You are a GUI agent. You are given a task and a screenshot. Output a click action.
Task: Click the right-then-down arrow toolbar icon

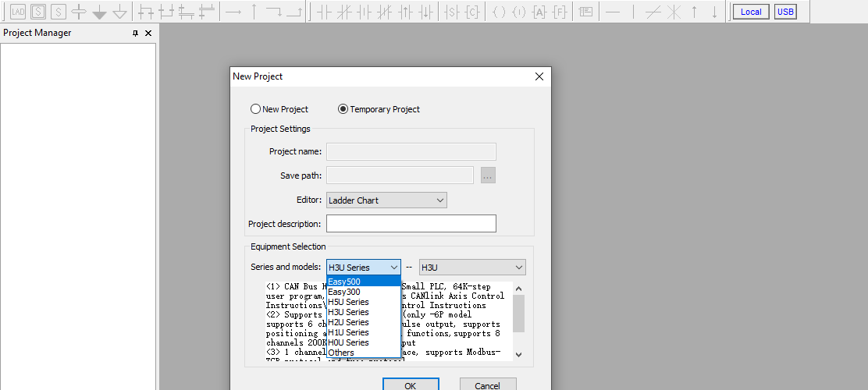pyautogui.click(x=274, y=12)
